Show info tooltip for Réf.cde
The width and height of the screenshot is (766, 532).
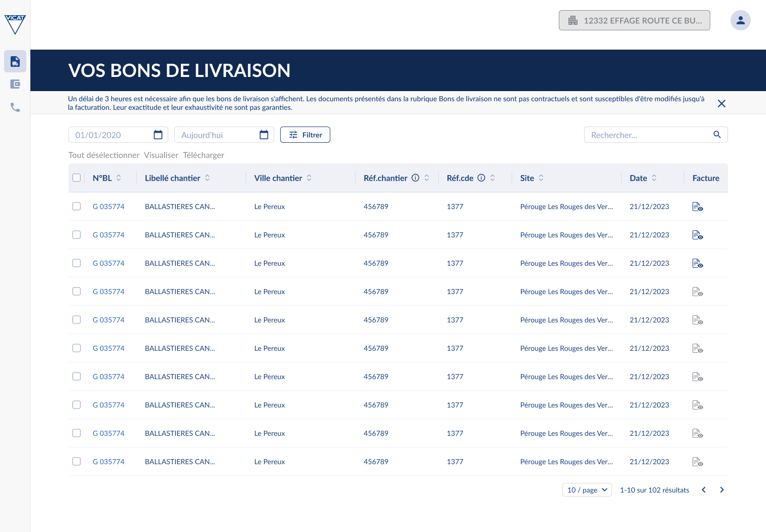click(x=481, y=178)
